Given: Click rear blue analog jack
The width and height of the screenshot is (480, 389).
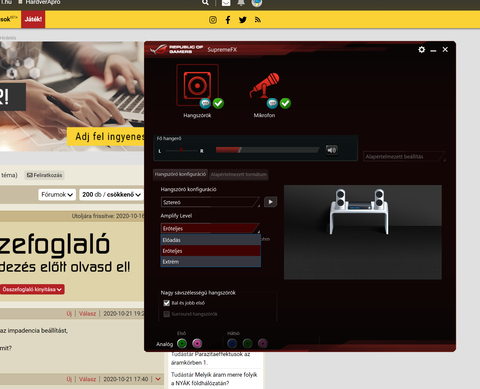Looking at the screenshot, I should [232, 343].
